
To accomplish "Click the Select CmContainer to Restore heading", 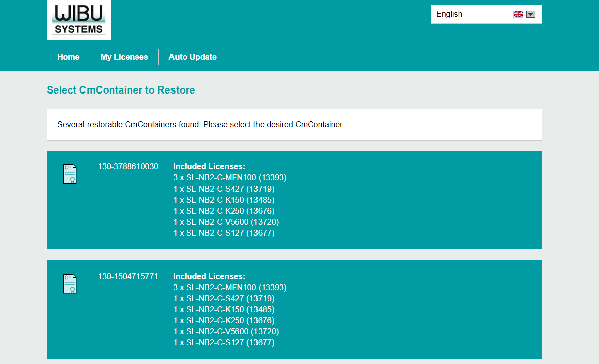I will point(121,90).
